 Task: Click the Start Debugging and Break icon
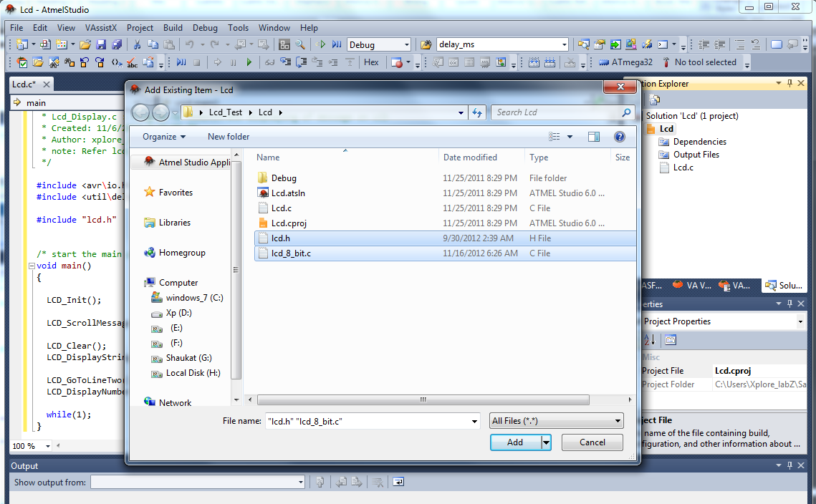337,44
